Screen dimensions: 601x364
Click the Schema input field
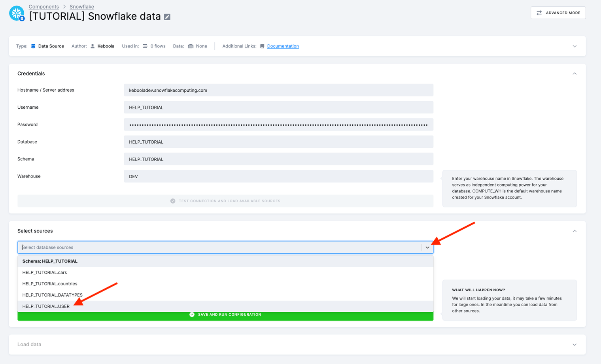point(278,159)
